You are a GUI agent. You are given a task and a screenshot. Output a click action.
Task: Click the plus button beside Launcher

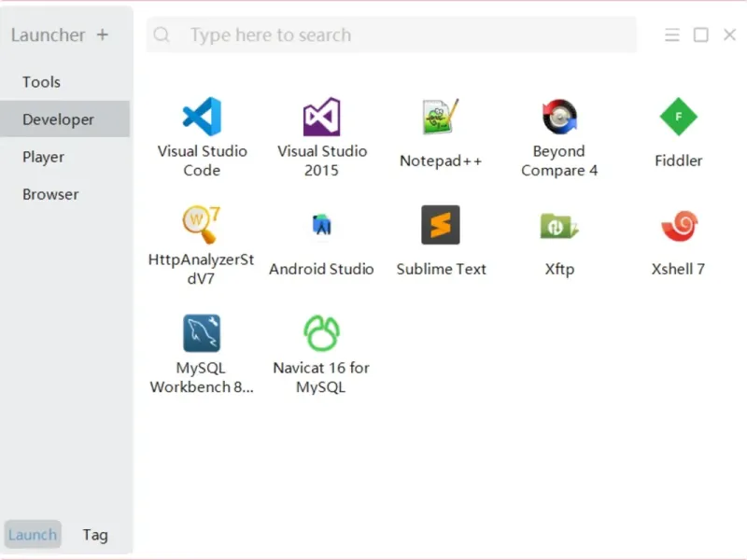tap(103, 35)
